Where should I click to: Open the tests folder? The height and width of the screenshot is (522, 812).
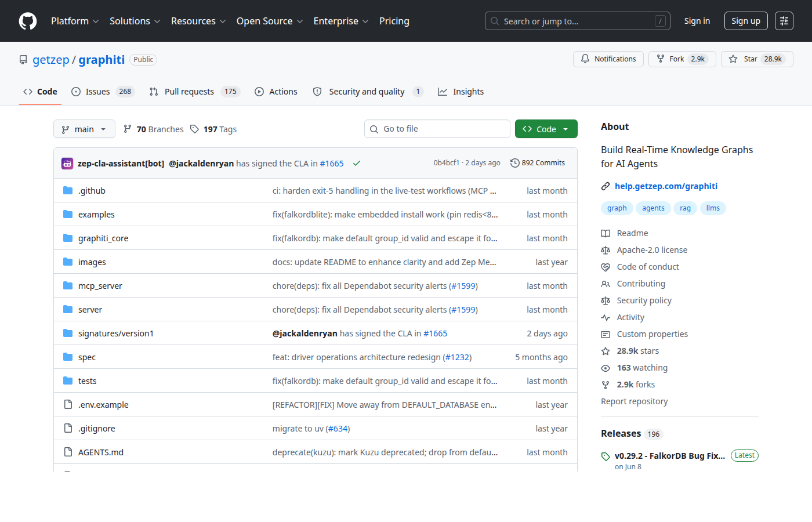pos(88,381)
